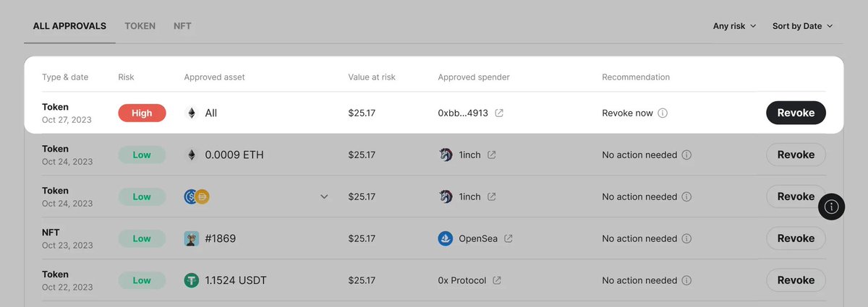
Task: Open external link for 0x Protocol spender
Action: pos(497,280)
